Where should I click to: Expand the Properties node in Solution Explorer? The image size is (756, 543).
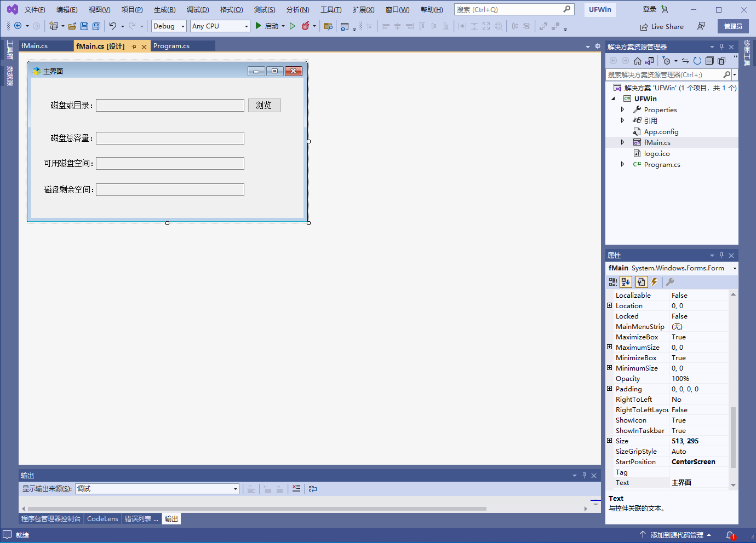(x=622, y=109)
